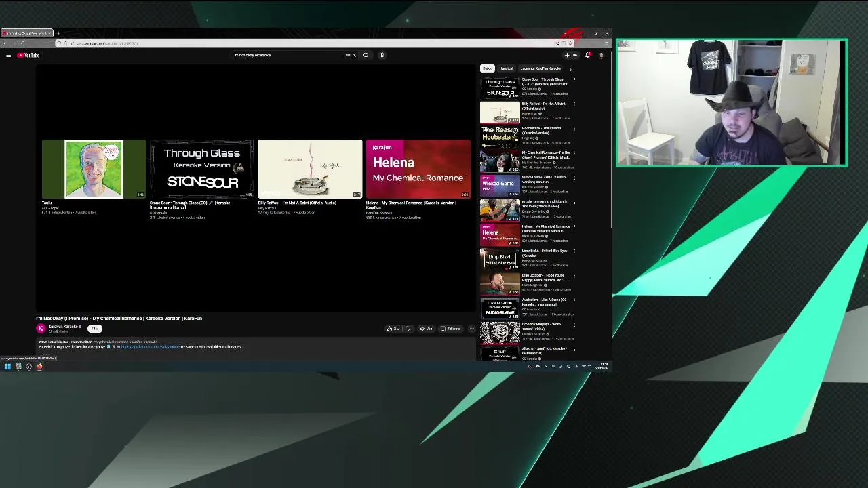This screenshot has width=868, height=488.
Task: Open options for Hoobastank sidebar video
Action: [574, 129]
